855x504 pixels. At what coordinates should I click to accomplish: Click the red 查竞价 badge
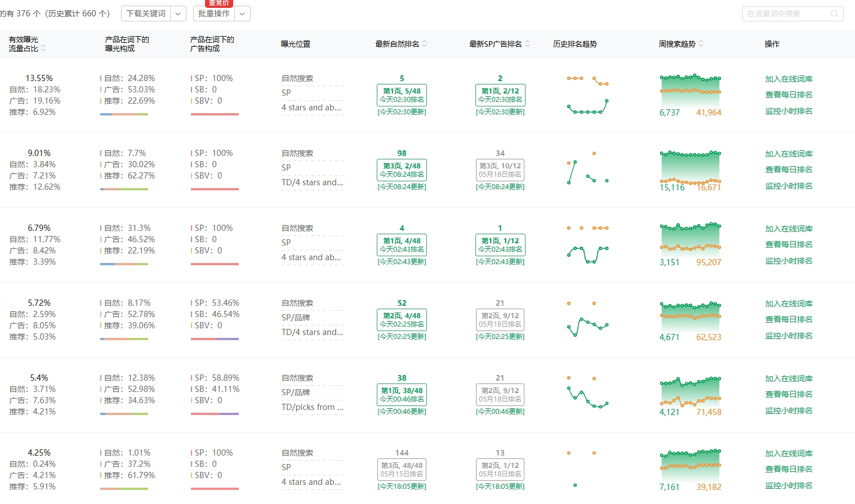tap(219, 3)
